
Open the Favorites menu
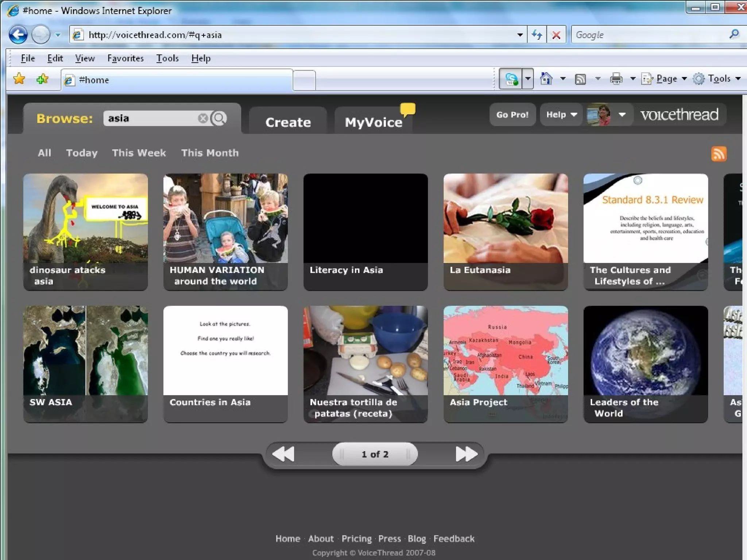(125, 58)
